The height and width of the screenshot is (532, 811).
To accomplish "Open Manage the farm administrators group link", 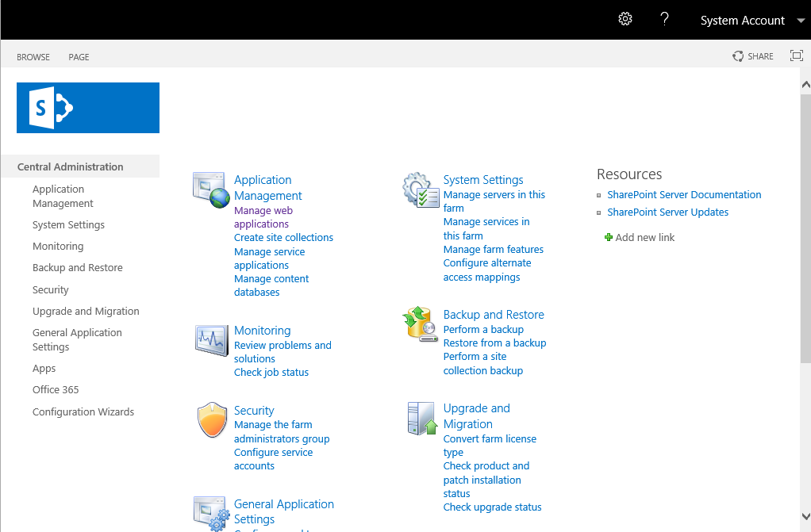I will tap(282, 431).
